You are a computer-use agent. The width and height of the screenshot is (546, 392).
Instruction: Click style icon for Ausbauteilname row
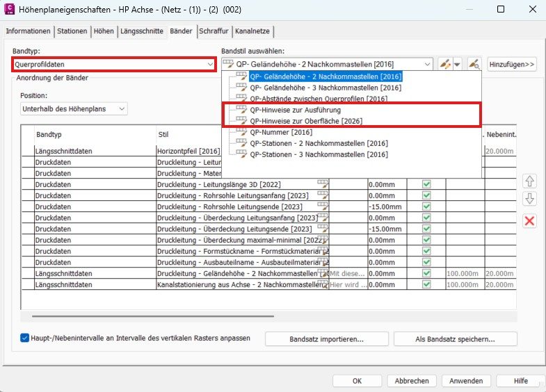(x=323, y=261)
